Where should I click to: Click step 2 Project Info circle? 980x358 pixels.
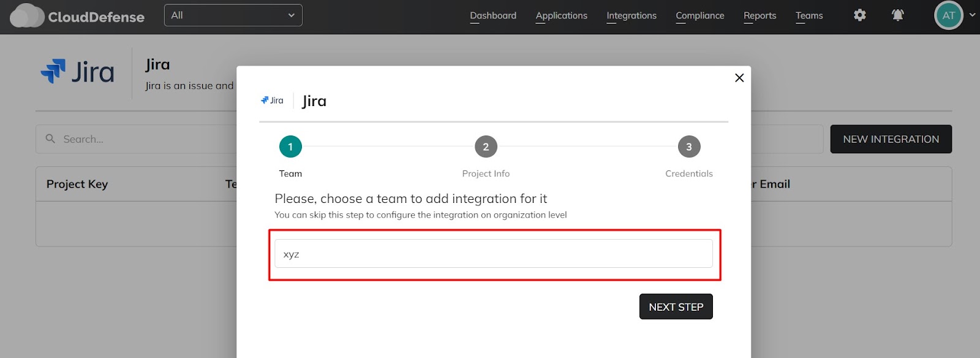(x=486, y=147)
